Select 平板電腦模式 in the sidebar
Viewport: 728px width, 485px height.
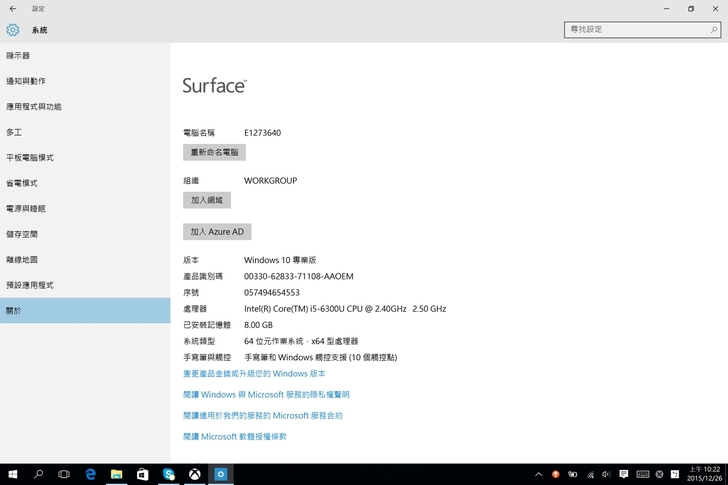(30, 157)
